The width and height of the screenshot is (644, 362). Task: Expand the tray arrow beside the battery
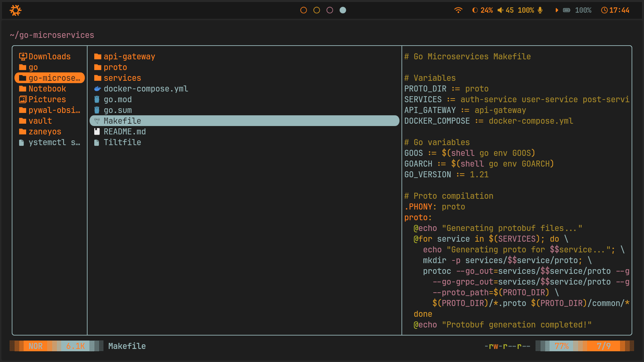[x=557, y=10]
